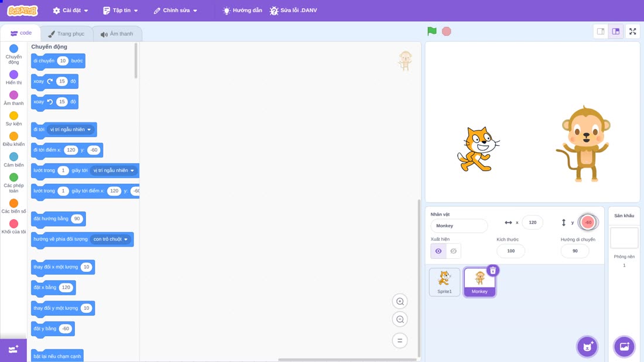Expand dropdown in the đi tới block
The width and height of the screenshot is (644, 362).
pos(70,129)
